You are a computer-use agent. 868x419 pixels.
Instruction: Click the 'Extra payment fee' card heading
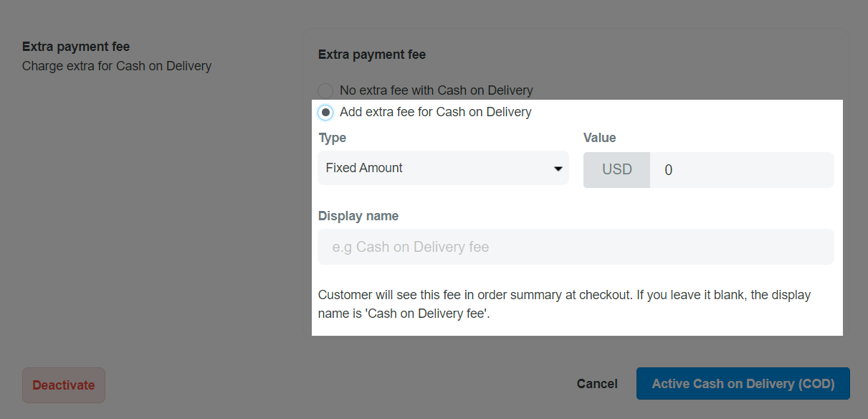(x=372, y=55)
